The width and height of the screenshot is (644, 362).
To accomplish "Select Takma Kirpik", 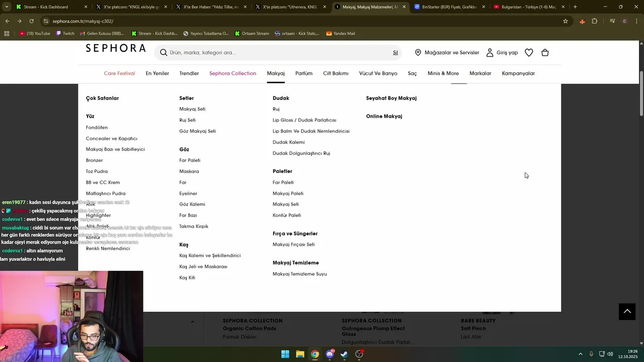I will pyautogui.click(x=194, y=226).
